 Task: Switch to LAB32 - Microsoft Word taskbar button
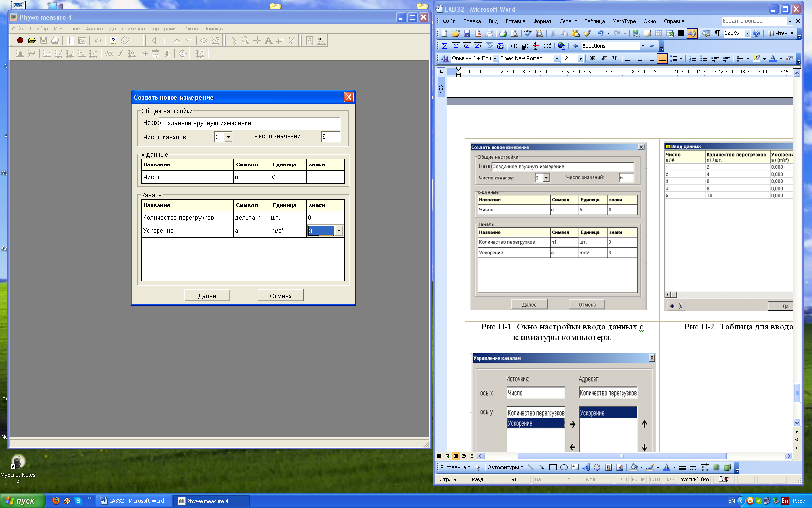pyautogui.click(x=134, y=501)
